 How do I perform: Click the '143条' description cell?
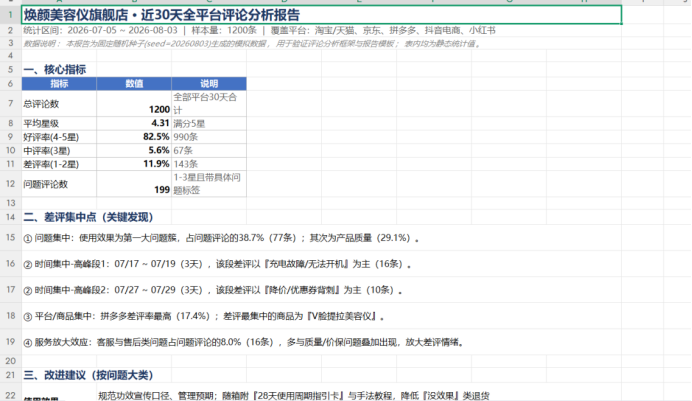click(209, 164)
